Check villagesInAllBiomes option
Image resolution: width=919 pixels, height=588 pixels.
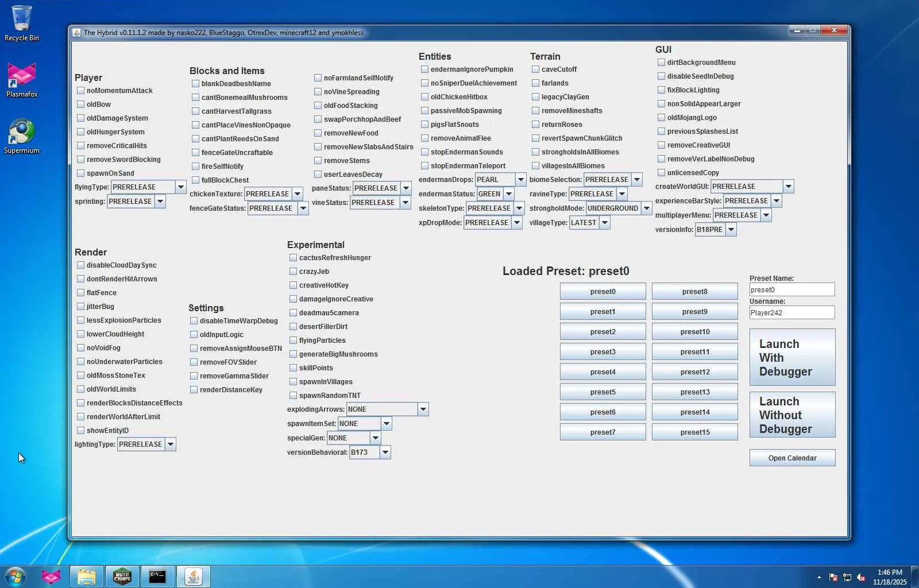click(536, 166)
